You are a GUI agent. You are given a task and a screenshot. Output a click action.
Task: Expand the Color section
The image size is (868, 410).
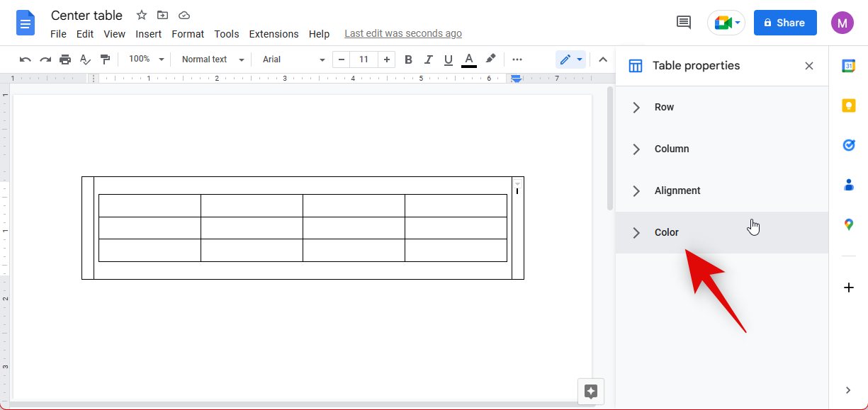pos(666,232)
